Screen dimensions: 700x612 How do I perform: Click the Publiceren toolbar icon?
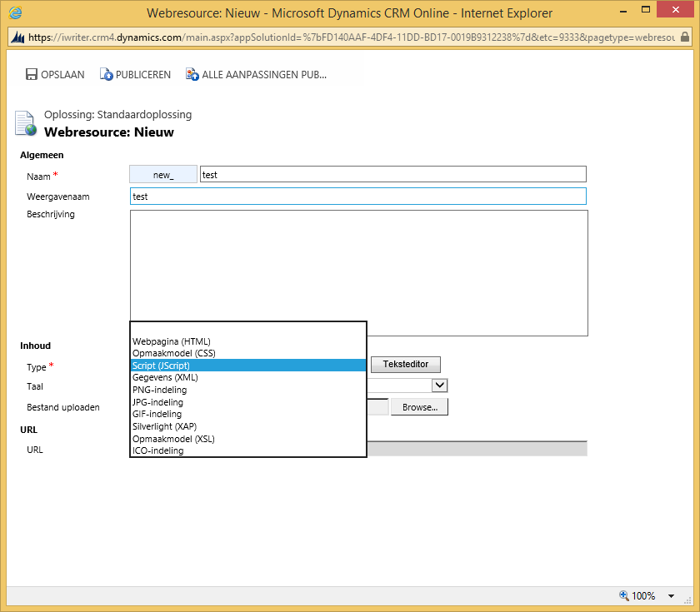click(107, 75)
